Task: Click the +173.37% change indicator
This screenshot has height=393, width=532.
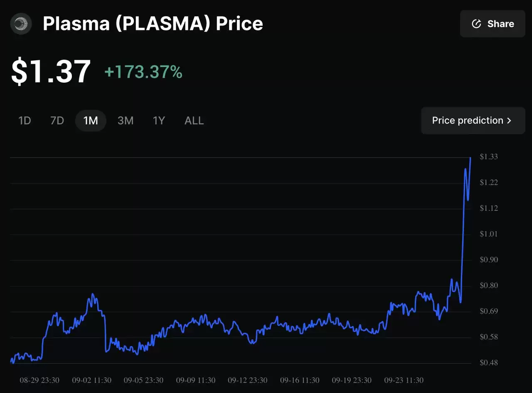Action: 143,72
